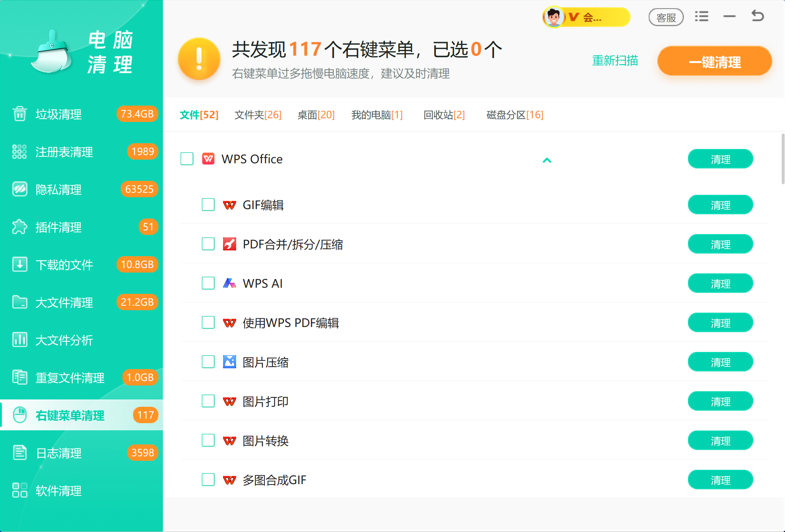Click the WPS AI icon
Image resolution: width=785 pixels, height=532 pixels.
pyautogui.click(x=230, y=283)
